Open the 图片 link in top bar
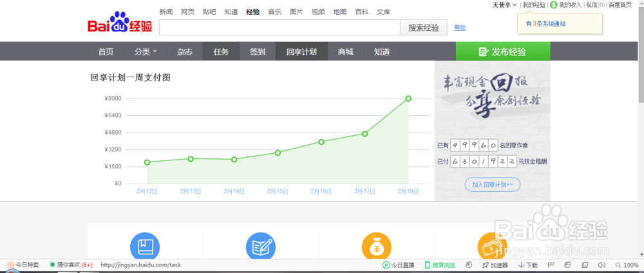This screenshot has width=644, height=273. [296, 12]
